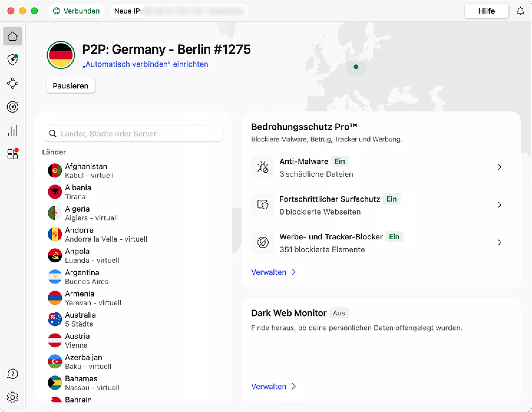Click the Hilfe button

pyautogui.click(x=486, y=11)
